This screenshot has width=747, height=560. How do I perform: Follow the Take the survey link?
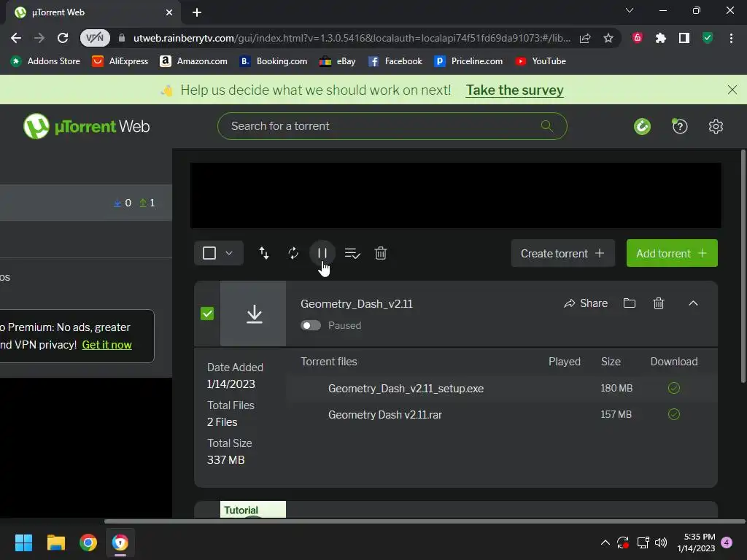pos(514,90)
